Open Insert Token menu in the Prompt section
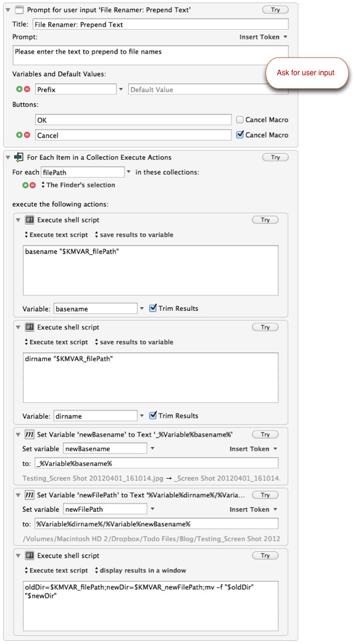The width and height of the screenshot is (355, 644). click(x=263, y=37)
